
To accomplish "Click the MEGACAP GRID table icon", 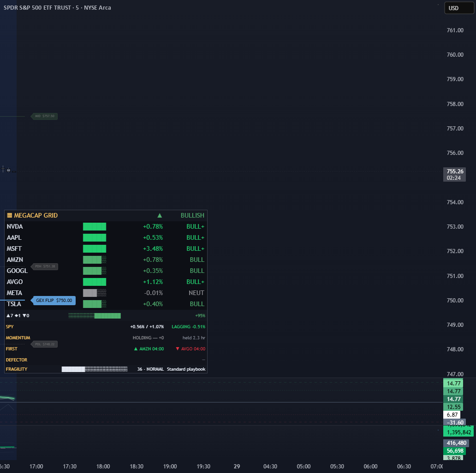I will coord(9,215).
